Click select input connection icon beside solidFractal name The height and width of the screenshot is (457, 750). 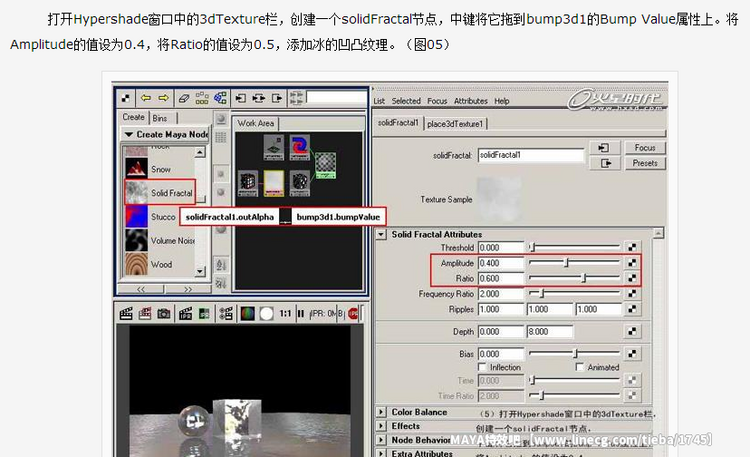point(604,148)
